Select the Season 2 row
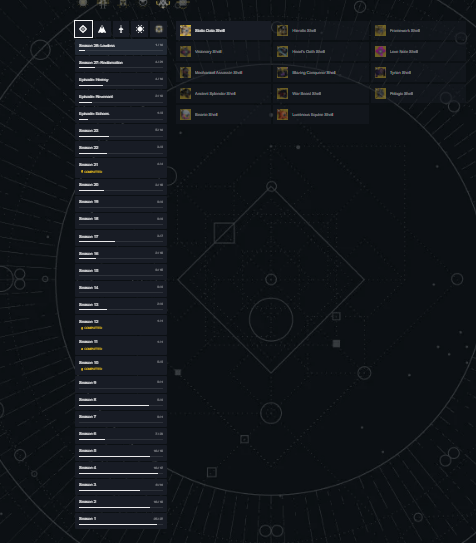 pos(121,503)
